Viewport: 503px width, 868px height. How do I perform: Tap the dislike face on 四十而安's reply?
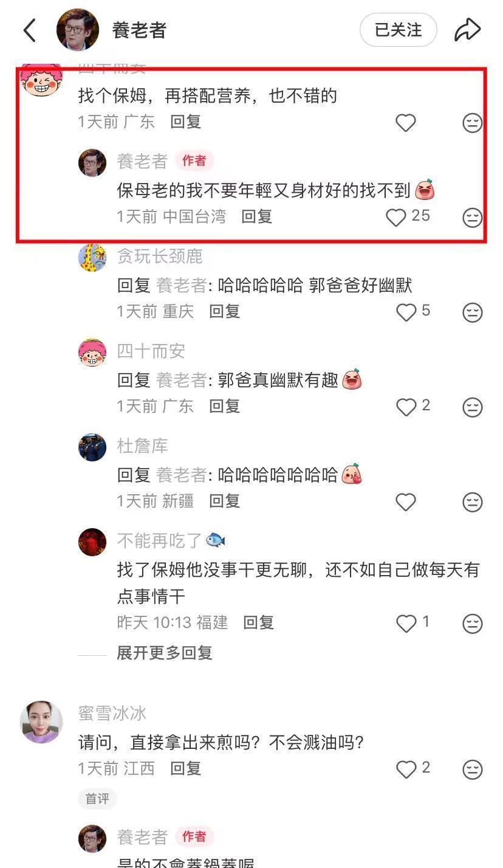[x=473, y=407]
